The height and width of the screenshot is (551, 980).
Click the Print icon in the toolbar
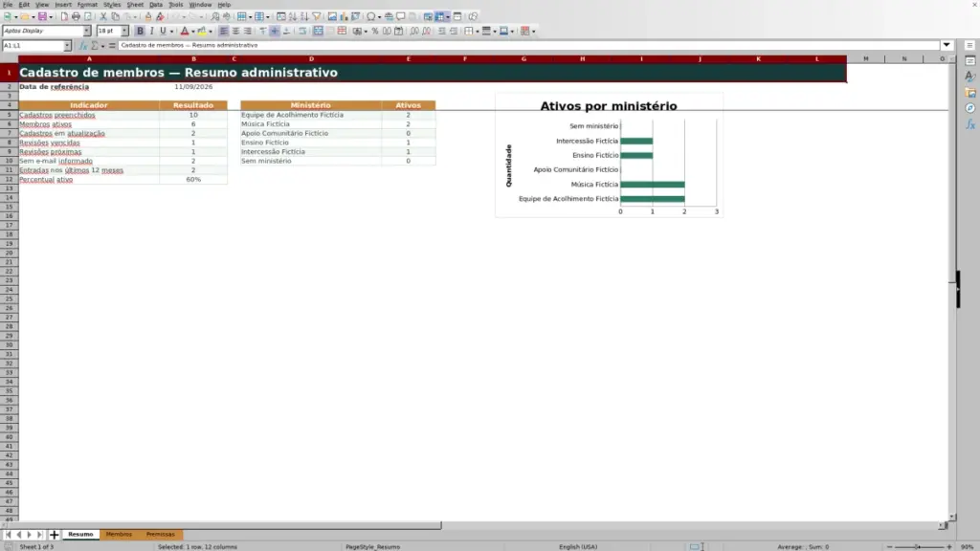pos(76,17)
